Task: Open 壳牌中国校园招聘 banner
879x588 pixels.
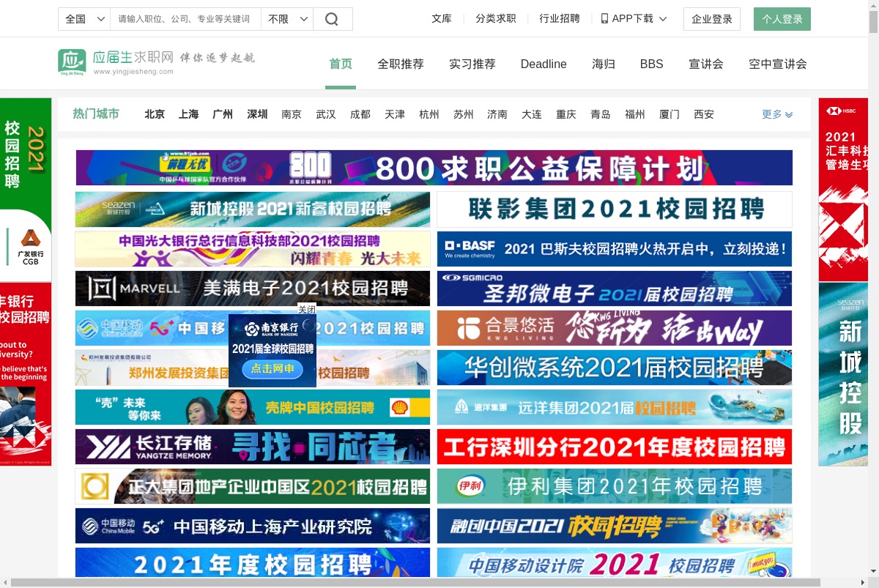Action: (x=253, y=407)
